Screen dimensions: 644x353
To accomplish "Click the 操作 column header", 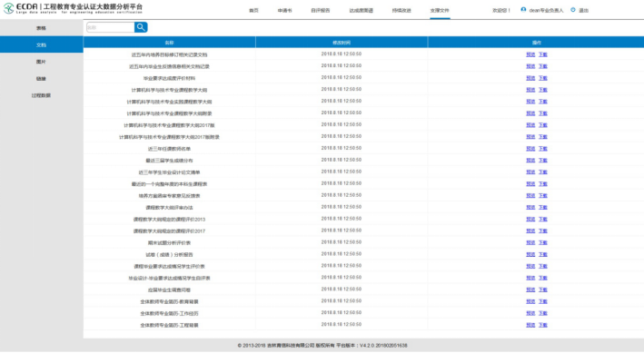I will click(537, 43).
